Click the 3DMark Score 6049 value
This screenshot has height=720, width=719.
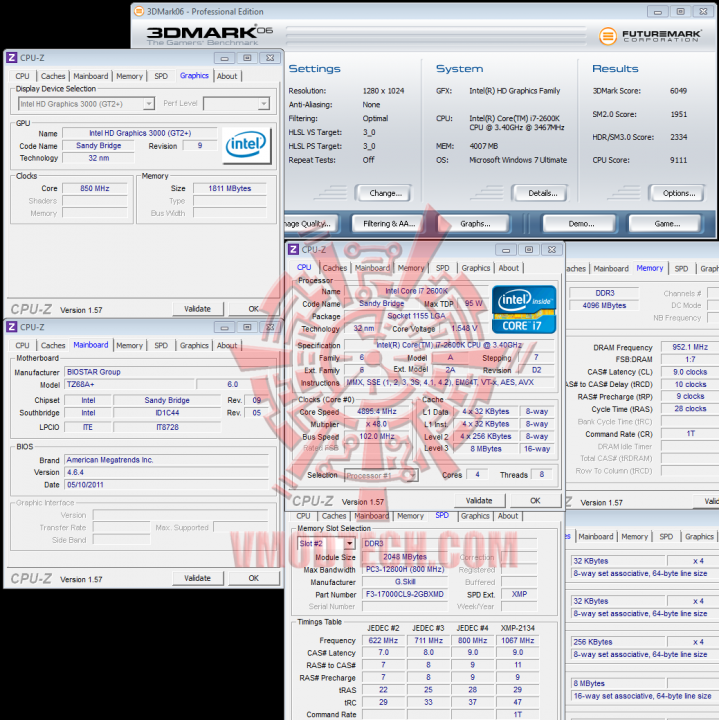click(x=678, y=91)
